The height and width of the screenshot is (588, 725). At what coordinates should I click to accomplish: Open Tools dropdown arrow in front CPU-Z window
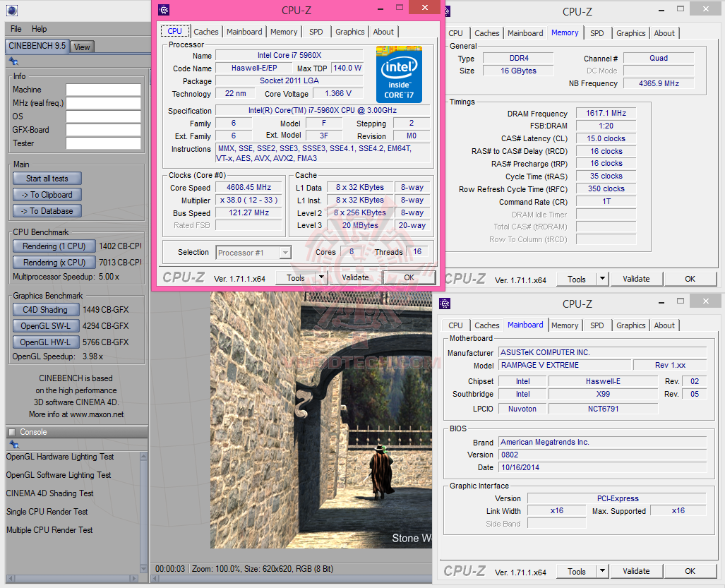tap(321, 277)
